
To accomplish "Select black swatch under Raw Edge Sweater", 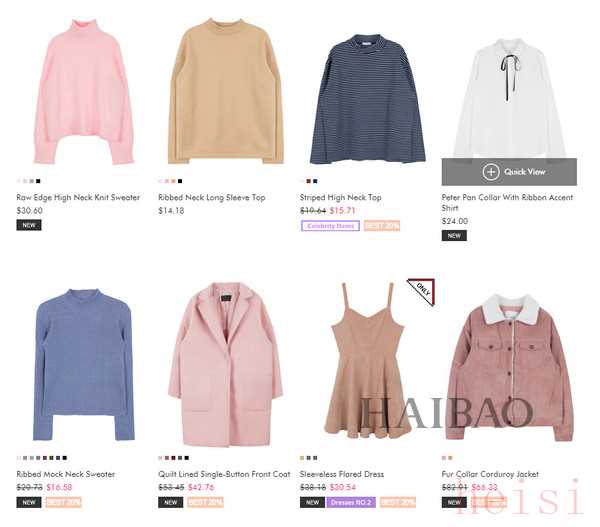I will click(x=38, y=181).
